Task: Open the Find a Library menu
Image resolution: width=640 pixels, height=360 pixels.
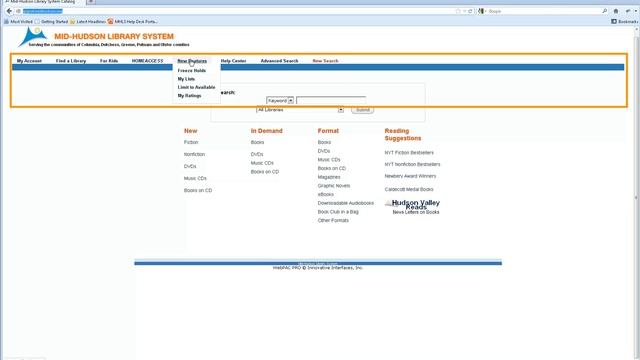Action: (x=71, y=61)
